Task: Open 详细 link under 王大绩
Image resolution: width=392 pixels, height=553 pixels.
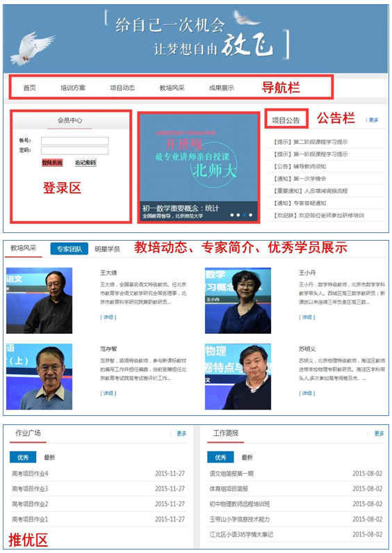Action: (x=108, y=317)
